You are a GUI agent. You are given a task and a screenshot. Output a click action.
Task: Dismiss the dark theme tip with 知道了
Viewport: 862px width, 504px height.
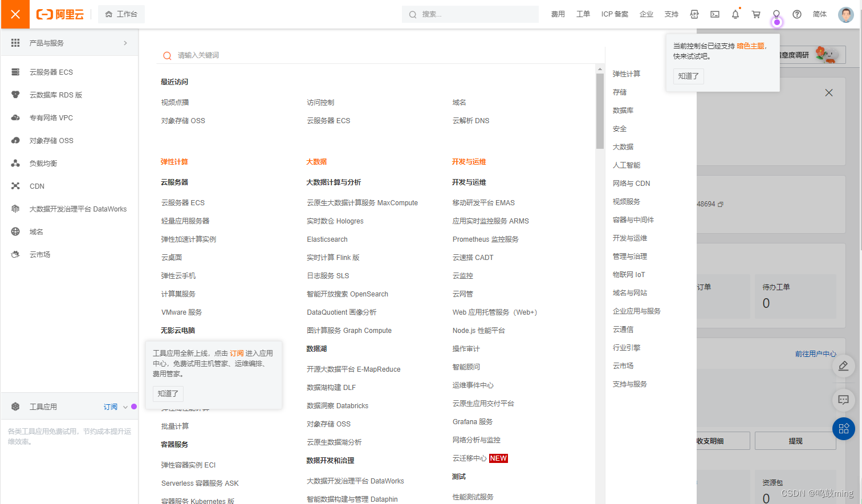point(689,76)
